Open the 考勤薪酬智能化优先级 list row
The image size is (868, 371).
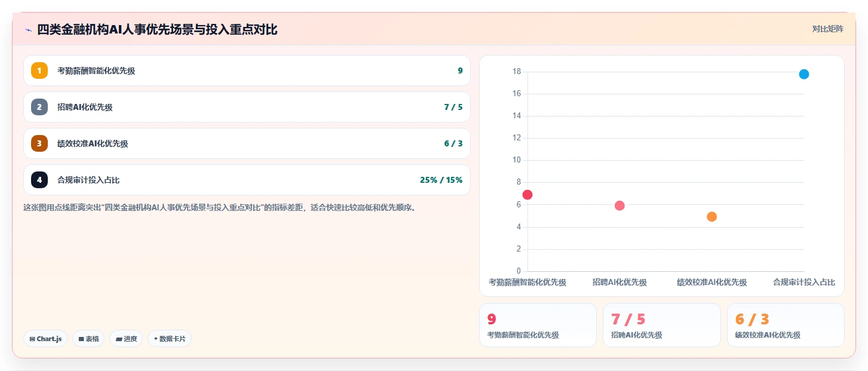click(x=247, y=70)
